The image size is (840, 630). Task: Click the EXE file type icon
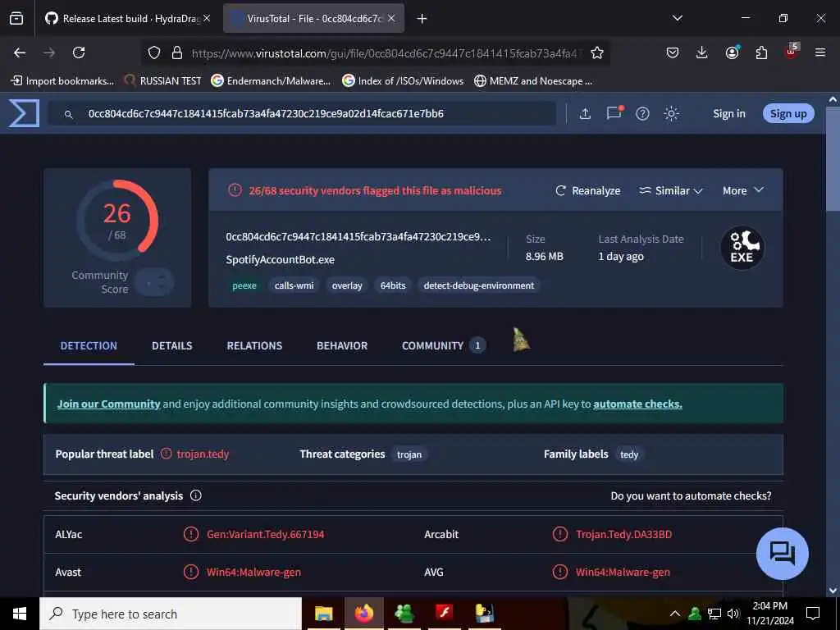click(x=742, y=248)
